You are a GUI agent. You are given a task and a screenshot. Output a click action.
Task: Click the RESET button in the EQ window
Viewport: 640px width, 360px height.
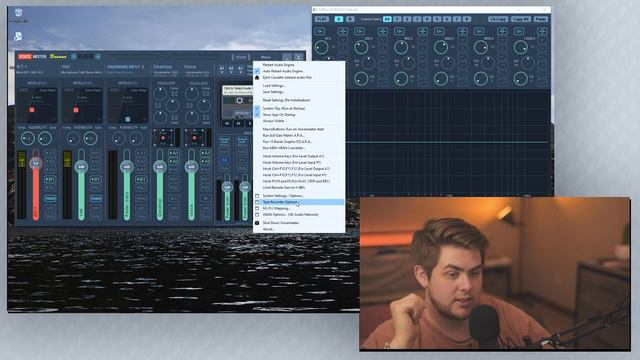[x=322, y=19]
